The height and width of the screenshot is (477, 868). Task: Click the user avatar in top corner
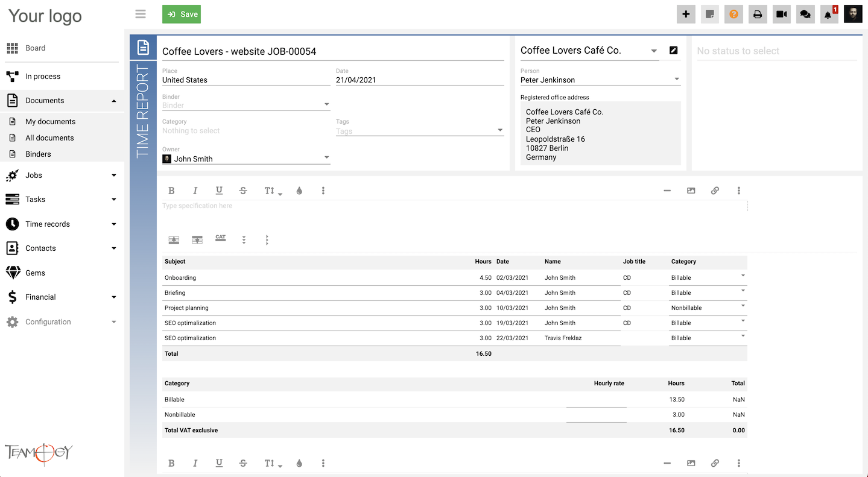(853, 14)
